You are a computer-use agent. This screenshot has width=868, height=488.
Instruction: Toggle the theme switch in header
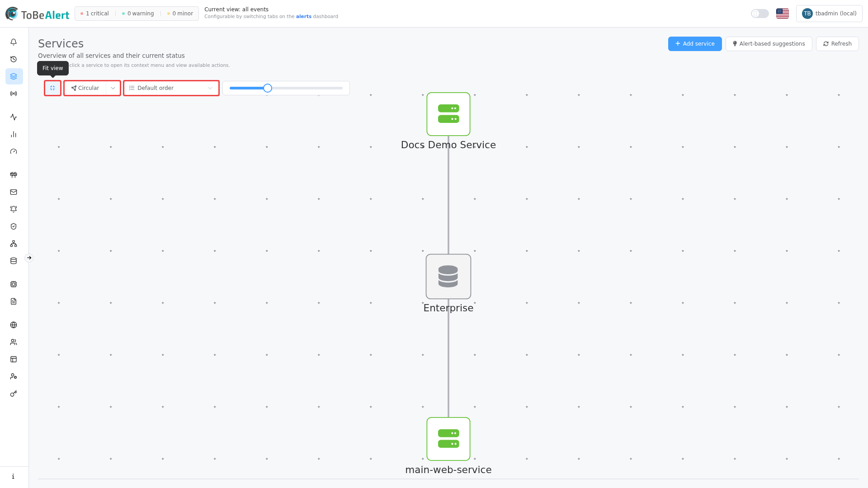pyautogui.click(x=760, y=14)
